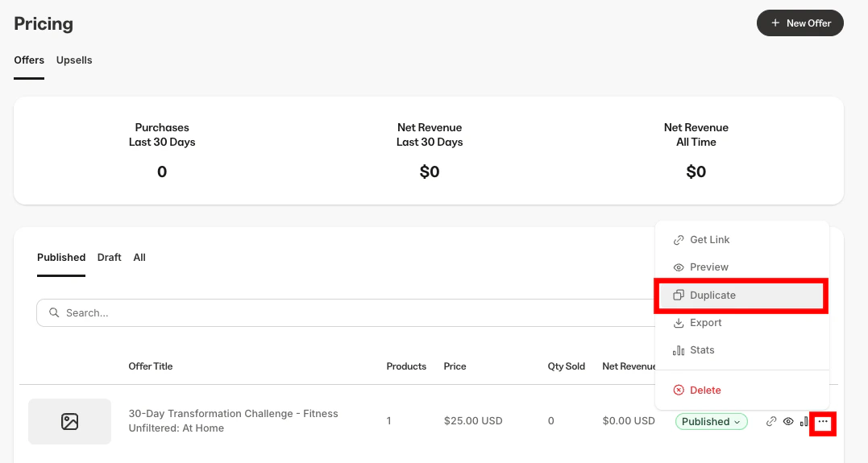Click the Net Revenue All Time stat
The width and height of the screenshot is (868, 463).
pos(696,151)
